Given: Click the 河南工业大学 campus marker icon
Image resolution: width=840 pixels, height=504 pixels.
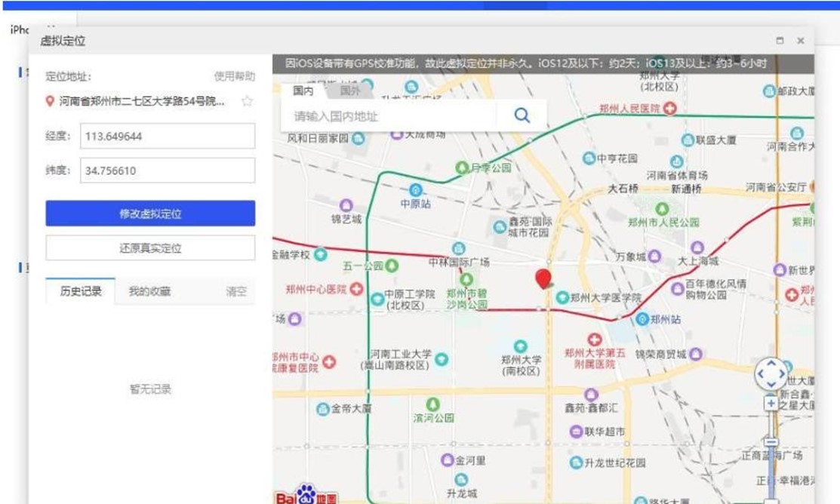Looking at the screenshot, I should click(x=442, y=359).
